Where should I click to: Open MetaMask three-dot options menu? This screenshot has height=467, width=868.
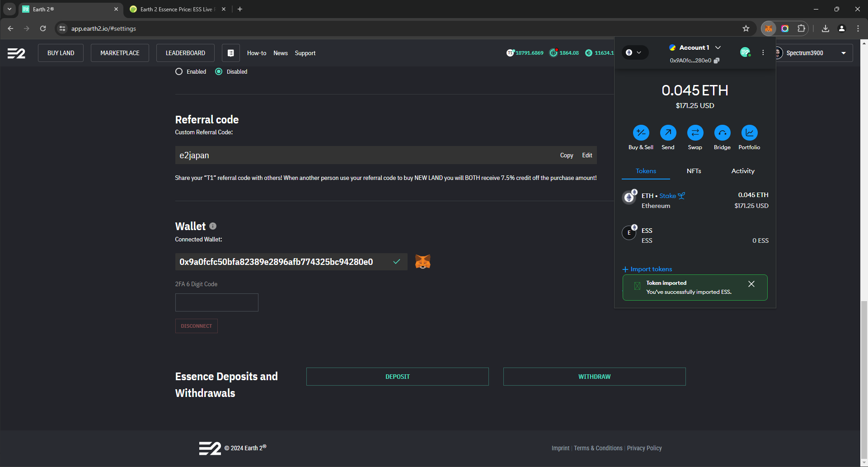click(x=763, y=52)
